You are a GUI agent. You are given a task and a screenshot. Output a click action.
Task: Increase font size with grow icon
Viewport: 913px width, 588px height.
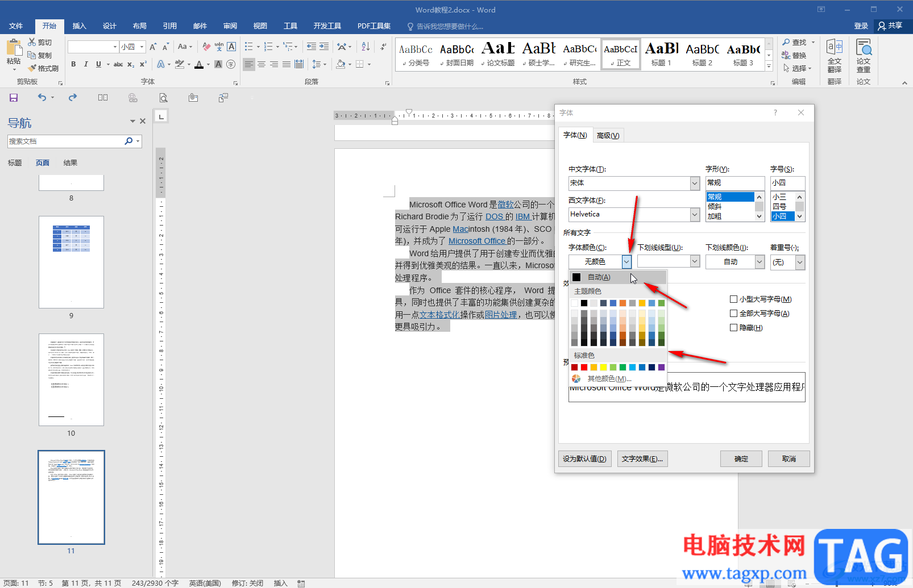(x=153, y=47)
